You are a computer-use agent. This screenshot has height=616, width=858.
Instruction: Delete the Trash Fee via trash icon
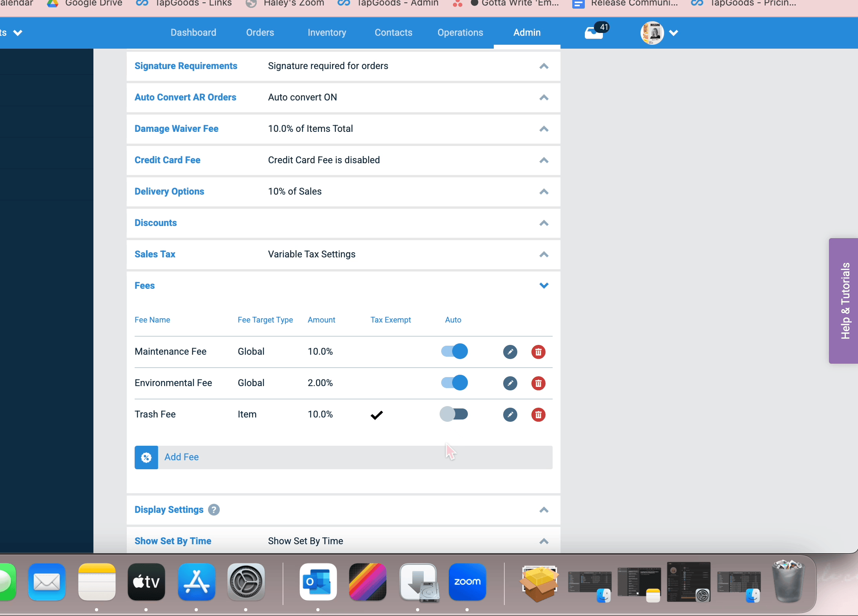pyautogui.click(x=538, y=414)
